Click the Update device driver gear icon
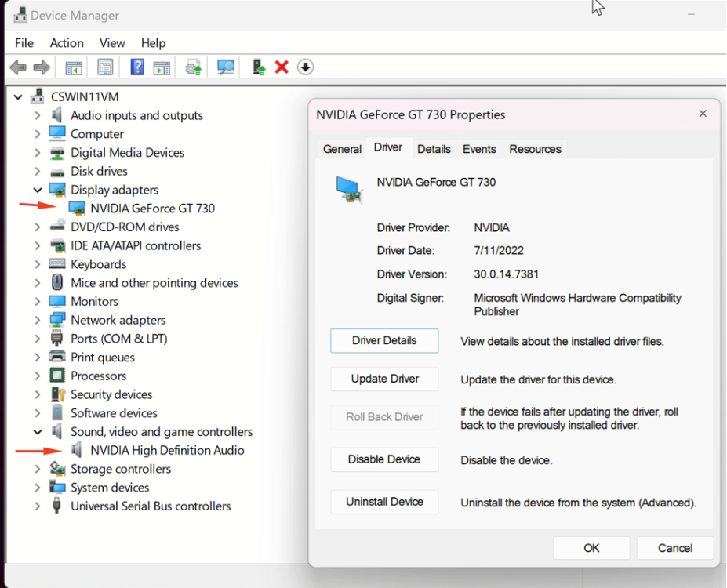Image resolution: width=727 pixels, height=588 pixels. click(194, 67)
